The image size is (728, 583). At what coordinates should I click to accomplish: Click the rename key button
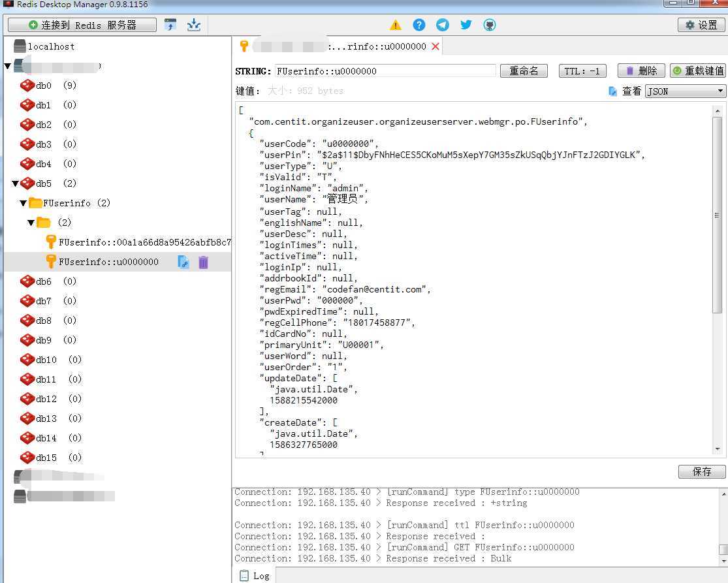[524, 71]
